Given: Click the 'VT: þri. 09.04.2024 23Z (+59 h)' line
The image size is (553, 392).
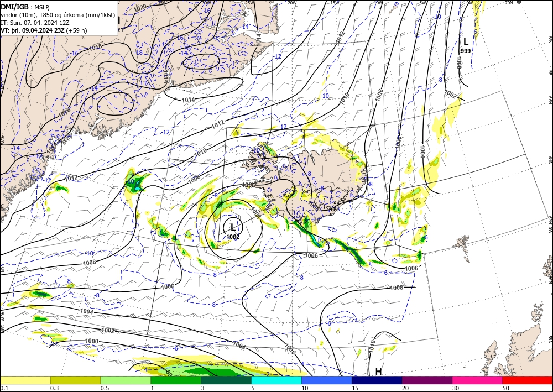Looking at the screenshot, I should (44, 30).
